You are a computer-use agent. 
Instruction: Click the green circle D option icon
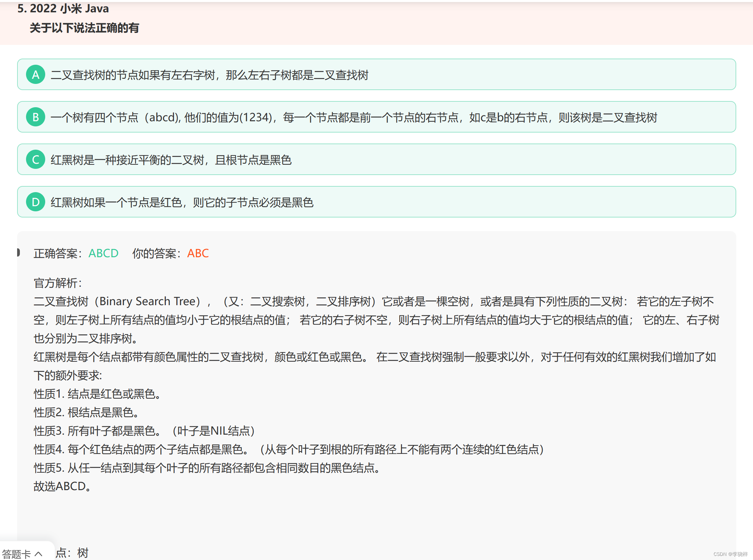pos(36,202)
